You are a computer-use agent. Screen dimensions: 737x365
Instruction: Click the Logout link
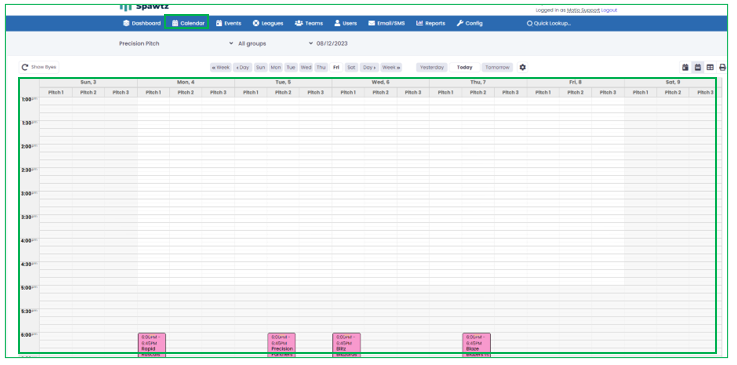[x=609, y=10]
